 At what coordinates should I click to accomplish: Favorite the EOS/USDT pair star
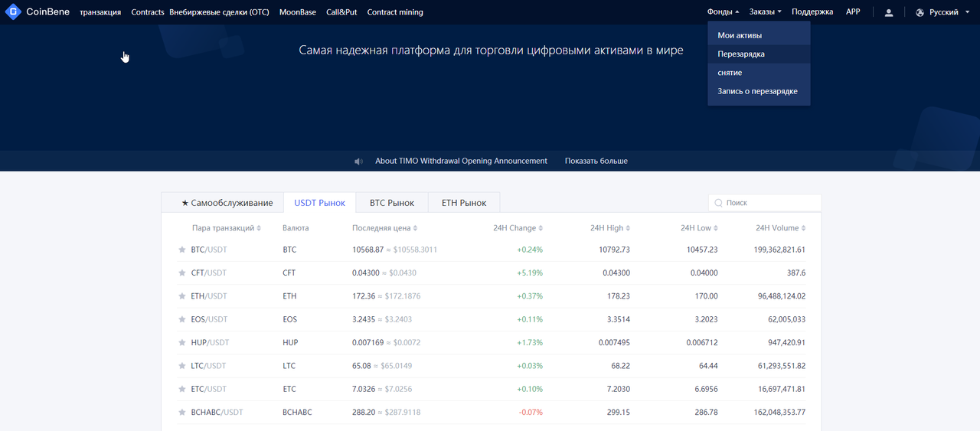pyautogui.click(x=182, y=319)
